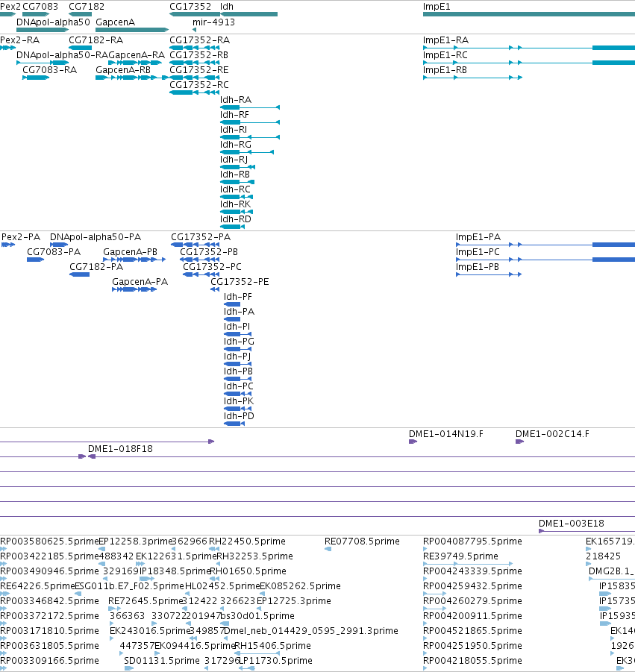Select transcript Idh-RG
Viewport: 635px width, 672px height.
click(235, 145)
